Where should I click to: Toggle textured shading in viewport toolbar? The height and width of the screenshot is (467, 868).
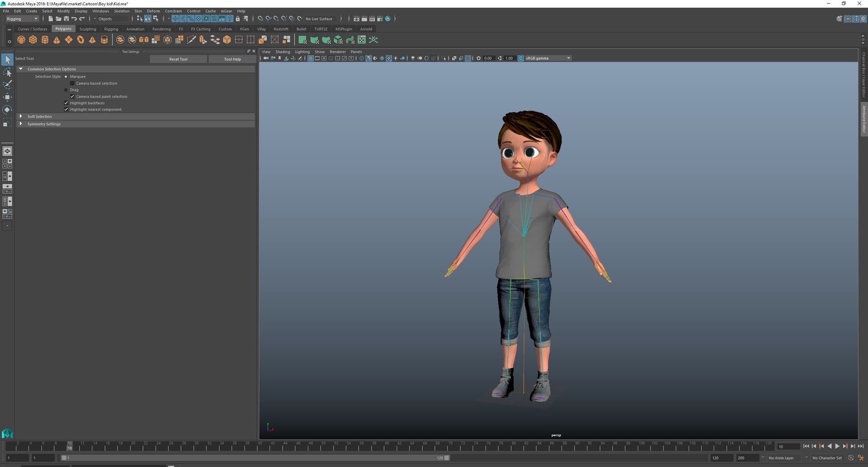[389, 58]
